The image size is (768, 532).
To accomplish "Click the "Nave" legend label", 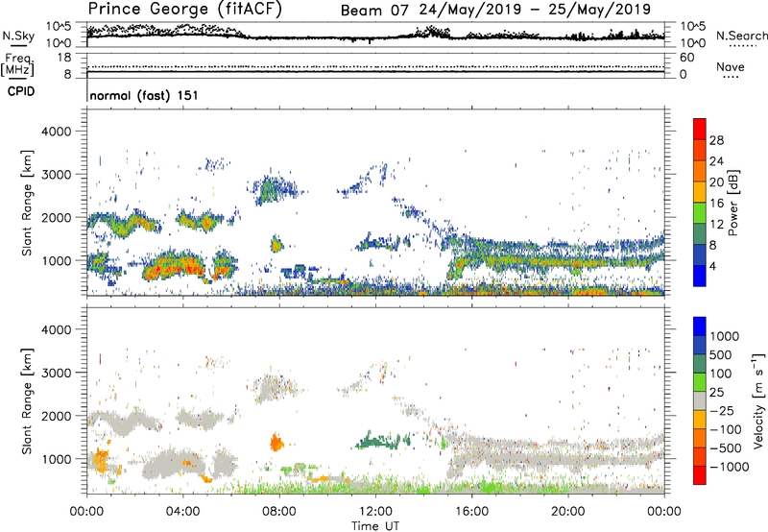I will coord(731,66).
